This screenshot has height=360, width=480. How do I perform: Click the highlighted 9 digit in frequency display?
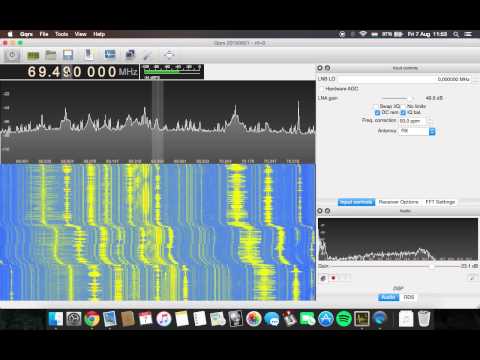click(x=67, y=72)
